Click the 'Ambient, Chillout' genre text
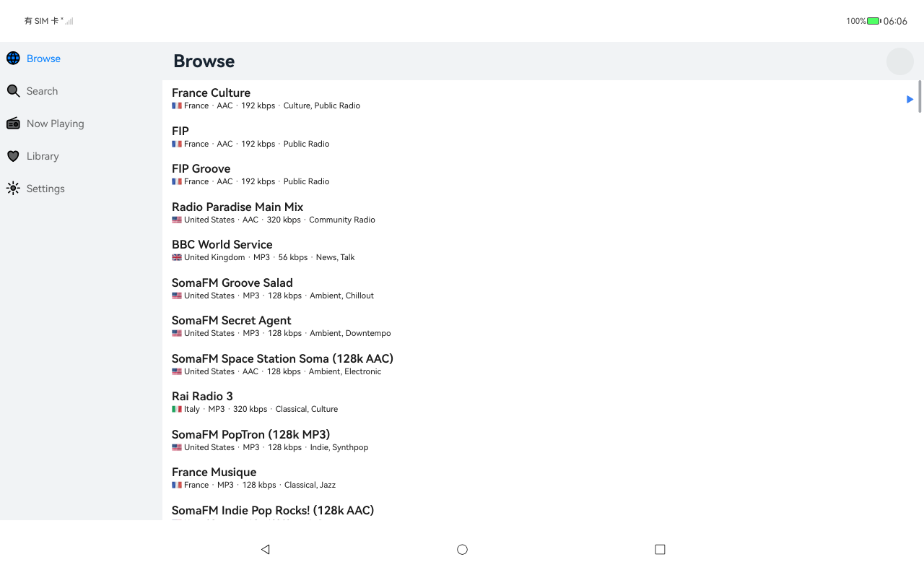 coord(342,296)
